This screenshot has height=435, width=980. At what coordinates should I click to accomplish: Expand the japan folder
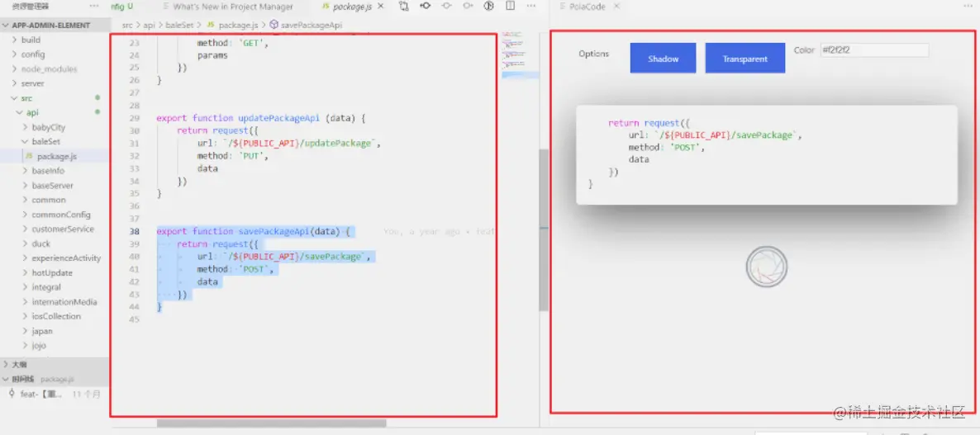click(55, 331)
